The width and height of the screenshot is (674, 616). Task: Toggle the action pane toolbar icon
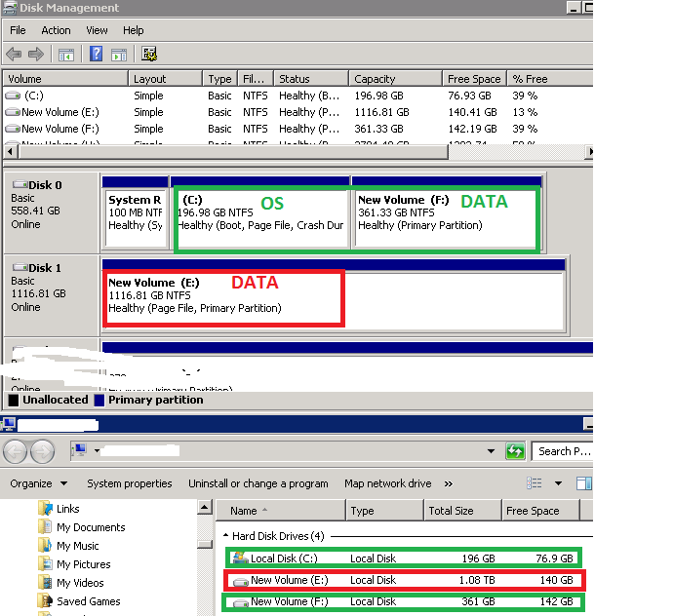point(119,55)
